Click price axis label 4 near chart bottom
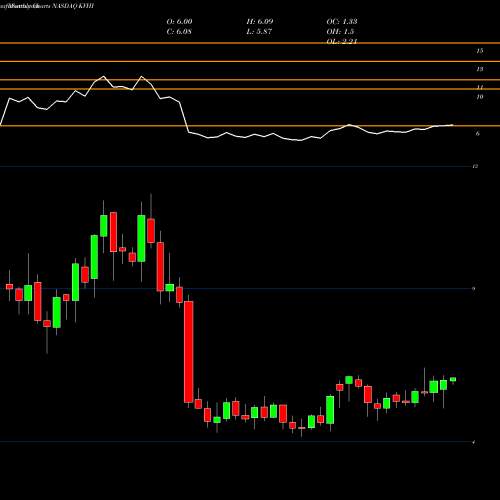Viewport: 500px width, 500px height. [474, 442]
